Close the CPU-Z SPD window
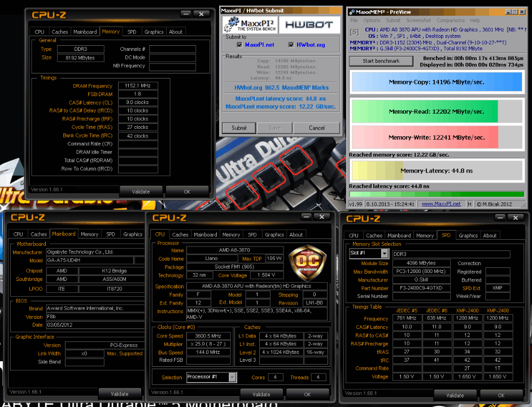Screen dimensions: 532x407 point(516,218)
